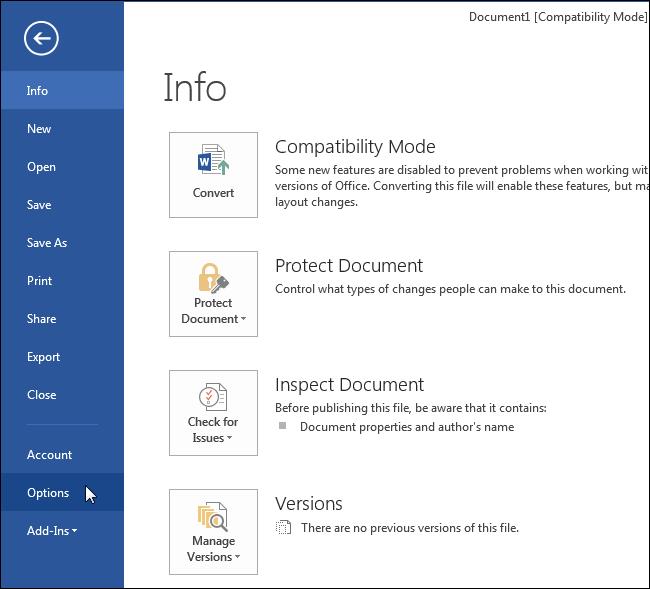The width and height of the screenshot is (650, 589).
Task: Choose Open in the backstage menu
Action: (62, 167)
